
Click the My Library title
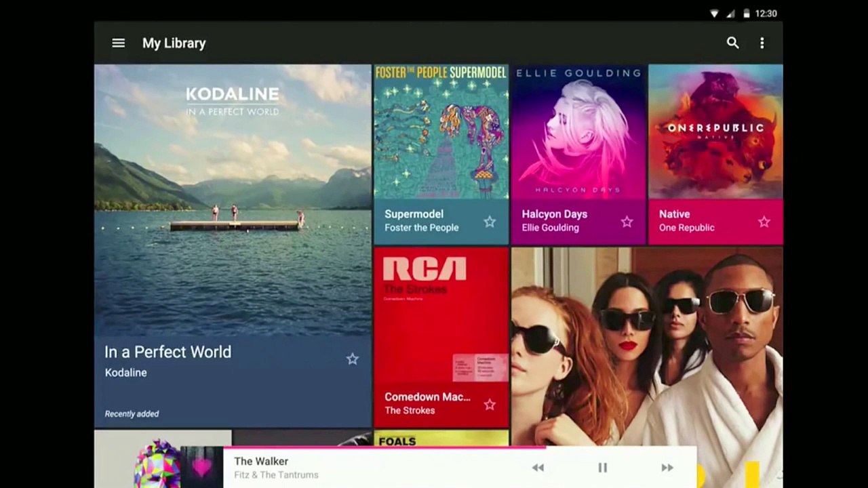click(x=174, y=43)
